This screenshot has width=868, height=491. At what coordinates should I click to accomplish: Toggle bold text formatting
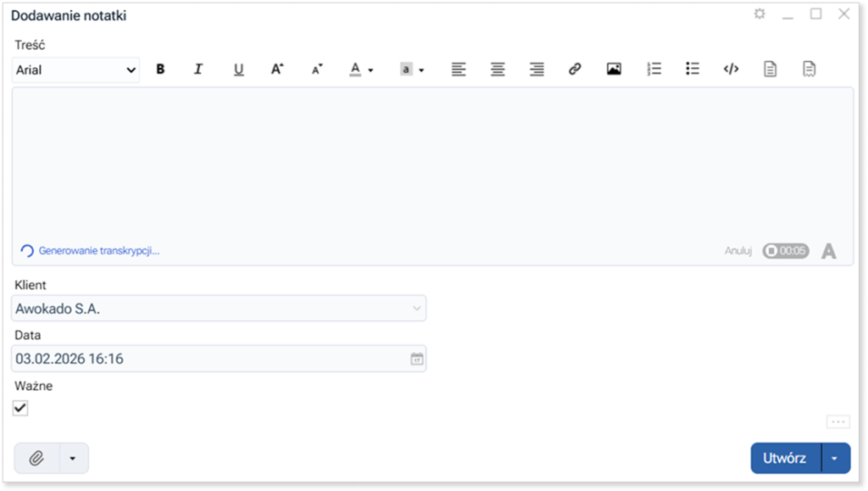160,70
